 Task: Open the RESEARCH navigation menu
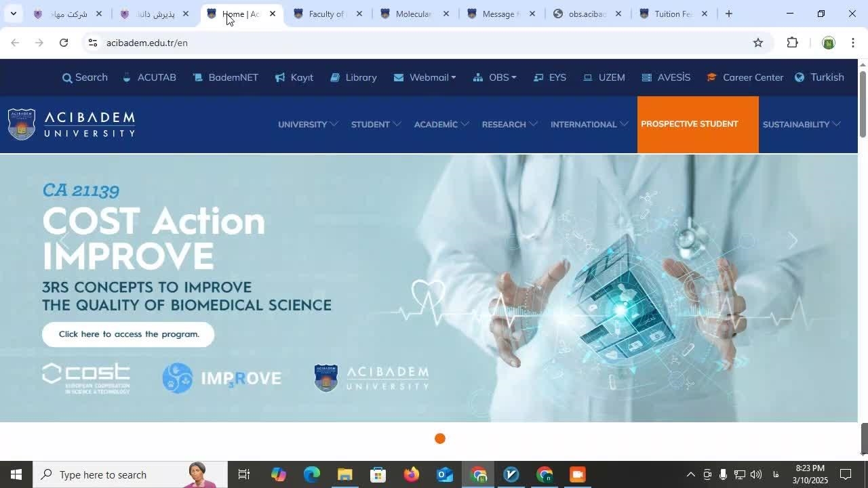click(x=509, y=124)
